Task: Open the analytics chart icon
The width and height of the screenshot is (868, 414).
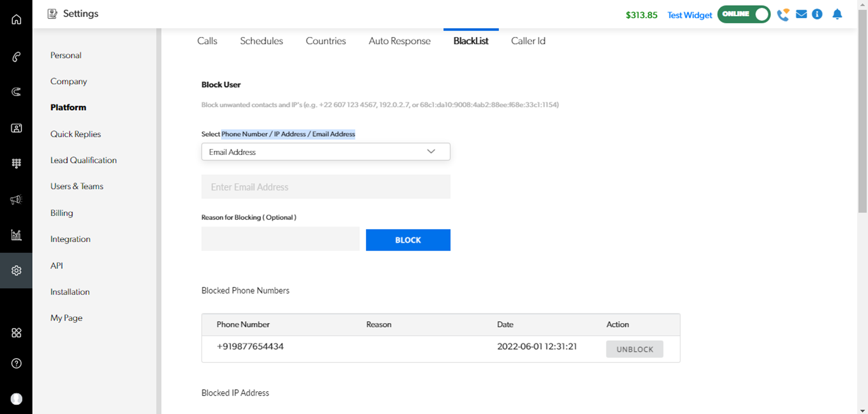Action: click(x=16, y=235)
